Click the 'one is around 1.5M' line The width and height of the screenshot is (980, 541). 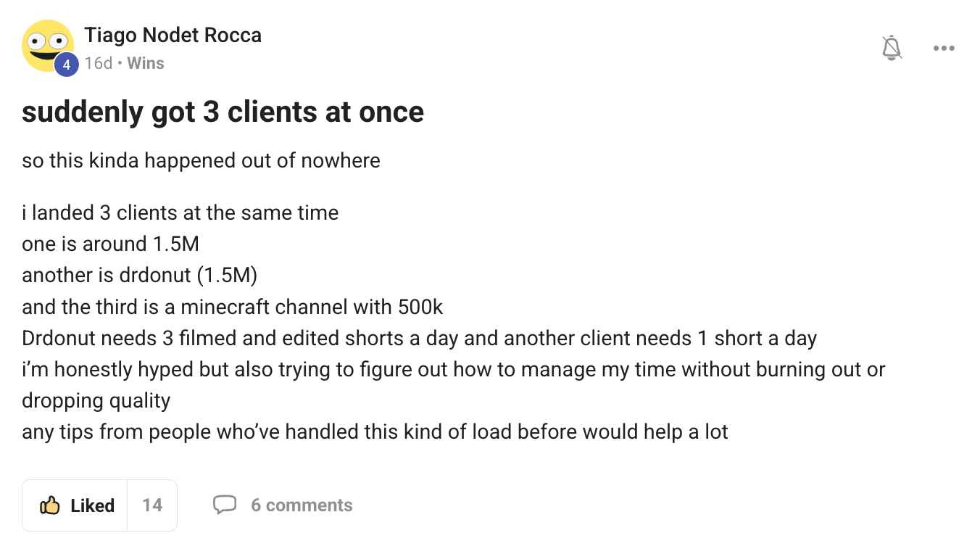pyautogui.click(x=110, y=244)
